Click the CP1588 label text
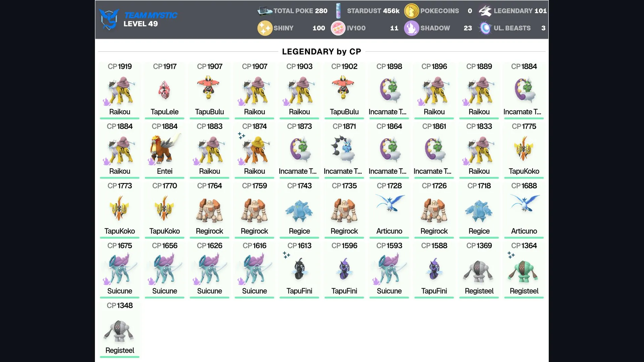The image size is (644, 362). 434,246
